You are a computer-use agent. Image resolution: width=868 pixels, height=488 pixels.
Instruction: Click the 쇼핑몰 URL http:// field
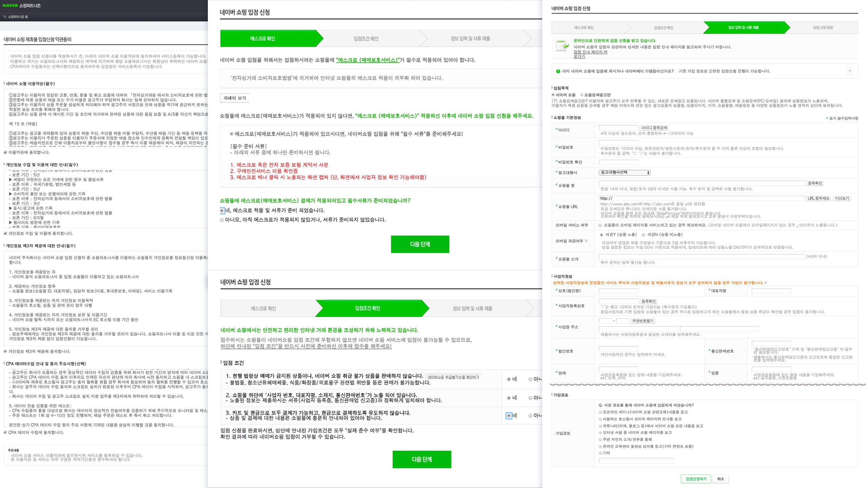pyautogui.click(x=702, y=198)
